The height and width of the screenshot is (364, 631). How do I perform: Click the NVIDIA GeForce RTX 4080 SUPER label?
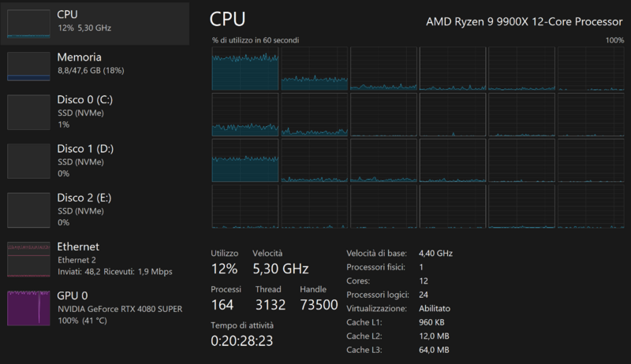120,309
